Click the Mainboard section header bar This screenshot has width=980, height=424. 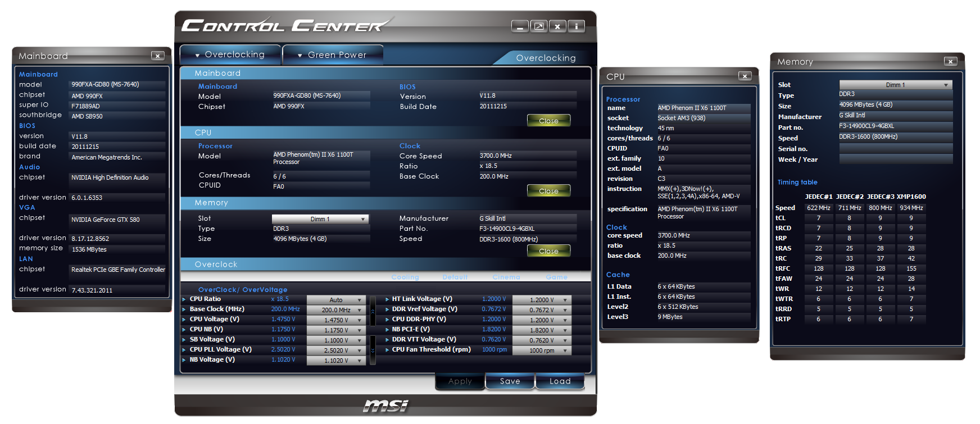[x=385, y=73]
